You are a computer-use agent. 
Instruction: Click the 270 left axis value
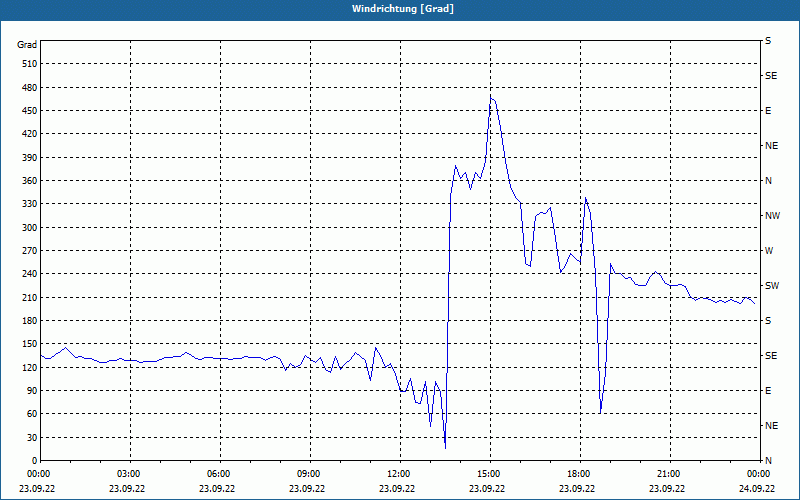tap(30, 251)
